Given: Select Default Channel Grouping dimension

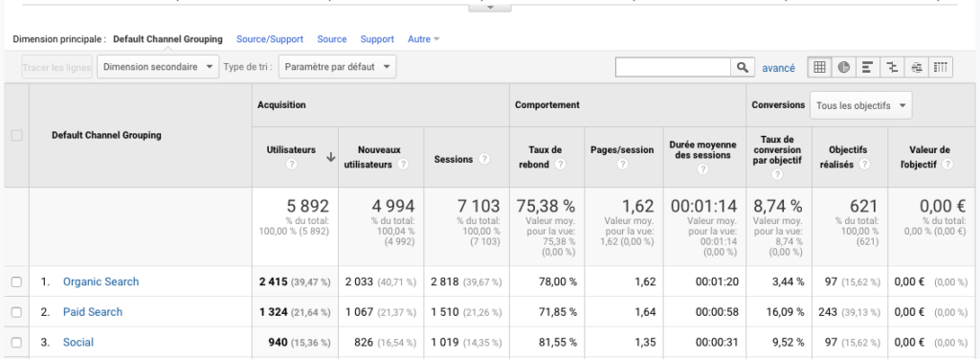Looking at the screenshot, I should (x=167, y=39).
